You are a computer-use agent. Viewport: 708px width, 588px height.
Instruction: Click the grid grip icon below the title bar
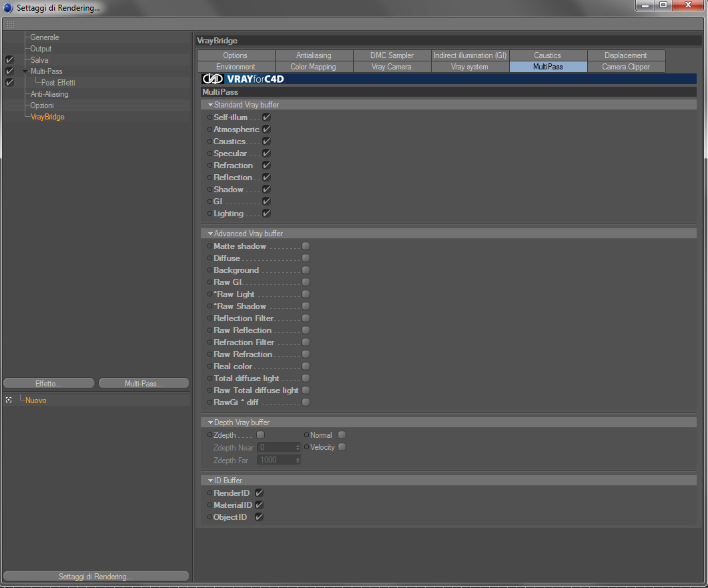click(10, 24)
